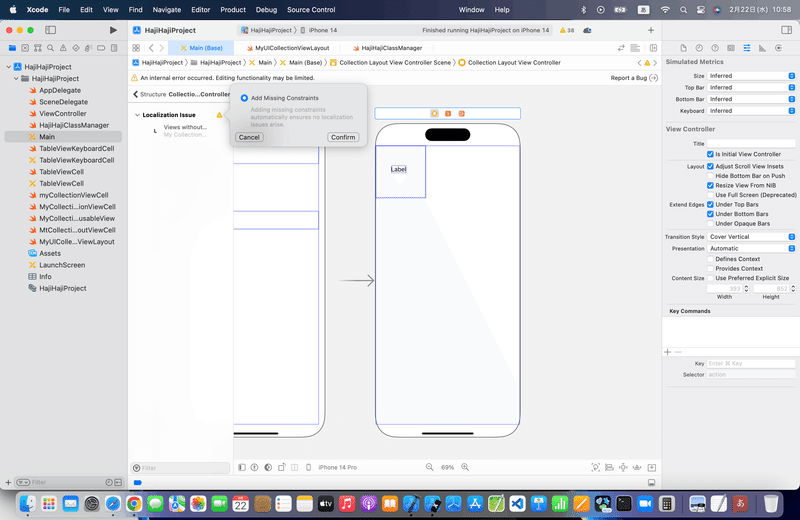Collapse the Localization Issue section

point(137,115)
